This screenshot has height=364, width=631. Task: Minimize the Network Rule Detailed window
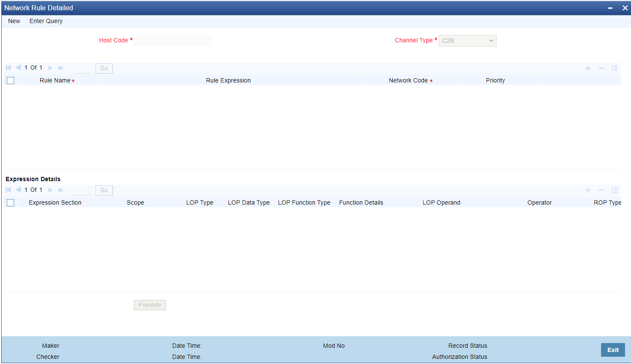tap(610, 8)
